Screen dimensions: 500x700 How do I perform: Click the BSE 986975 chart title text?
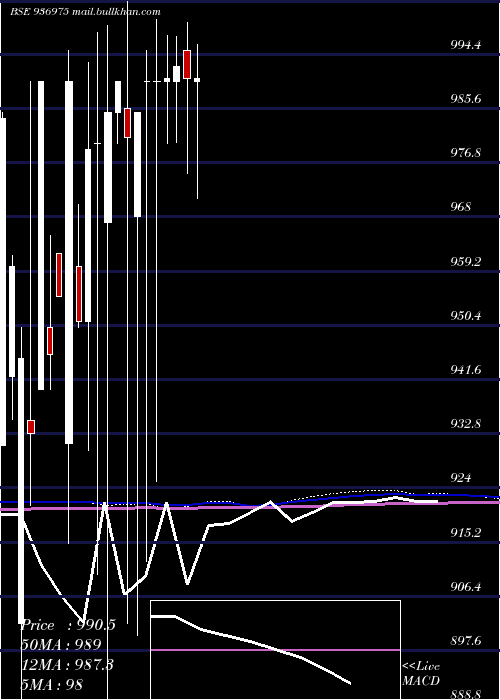(85, 12)
